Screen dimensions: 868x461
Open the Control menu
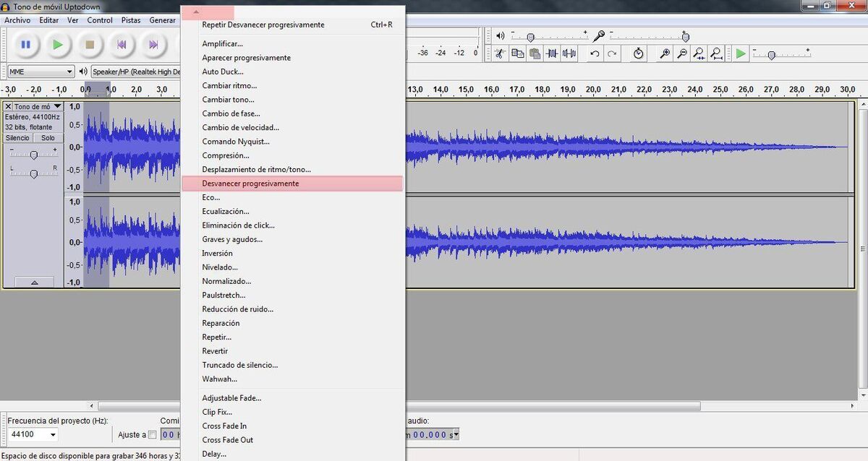point(100,20)
